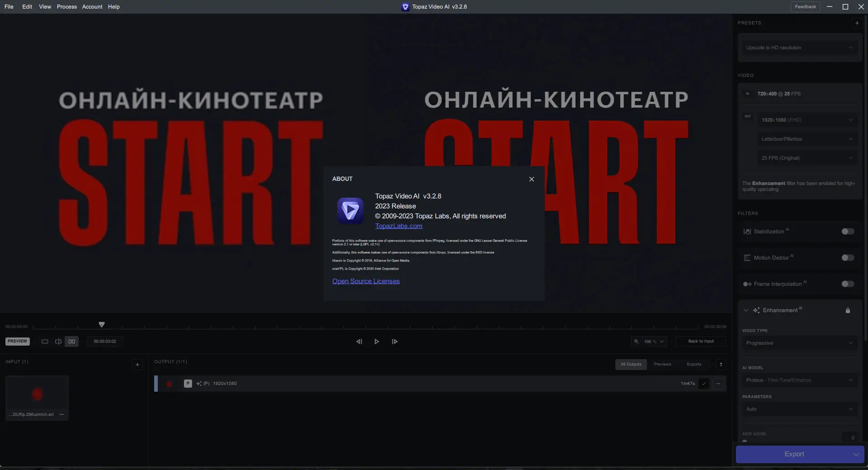868x470 pixels.
Task: Play the video preview
Action: (377, 342)
